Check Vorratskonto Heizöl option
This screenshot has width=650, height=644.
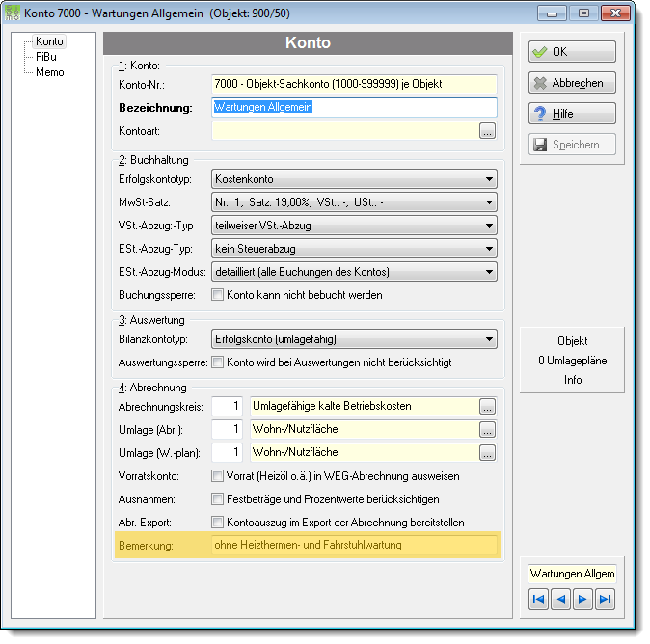point(217,475)
